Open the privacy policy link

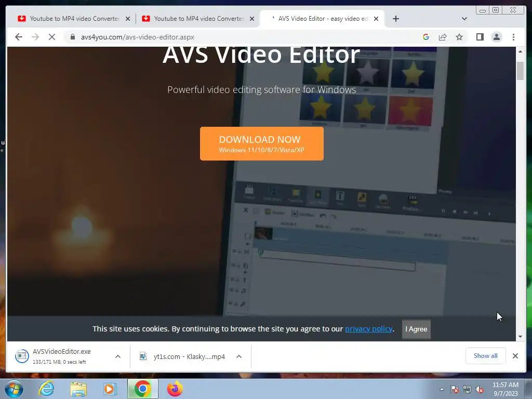tap(368, 329)
